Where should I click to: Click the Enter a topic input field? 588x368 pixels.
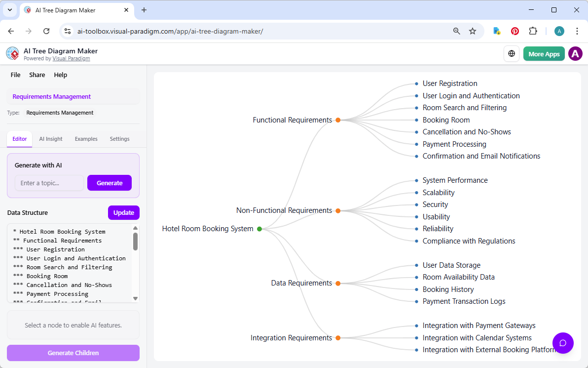[x=49, y=183]
